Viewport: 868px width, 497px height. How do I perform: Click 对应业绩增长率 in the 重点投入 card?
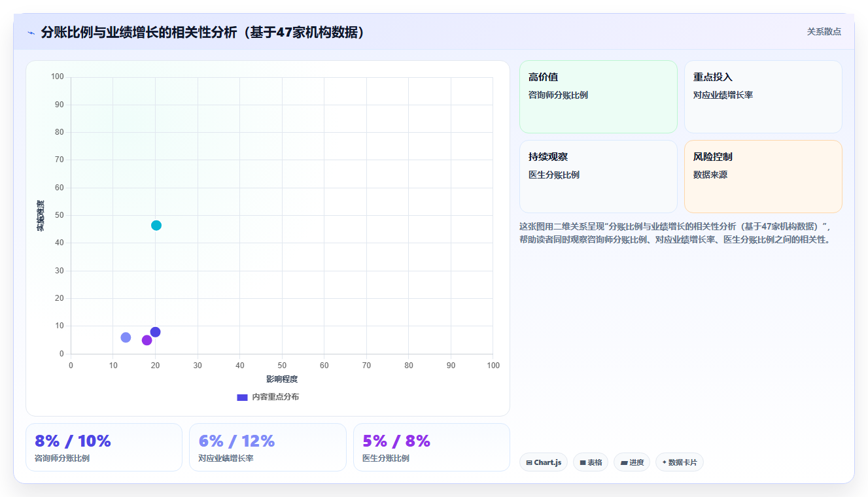[x=723, y=95]
